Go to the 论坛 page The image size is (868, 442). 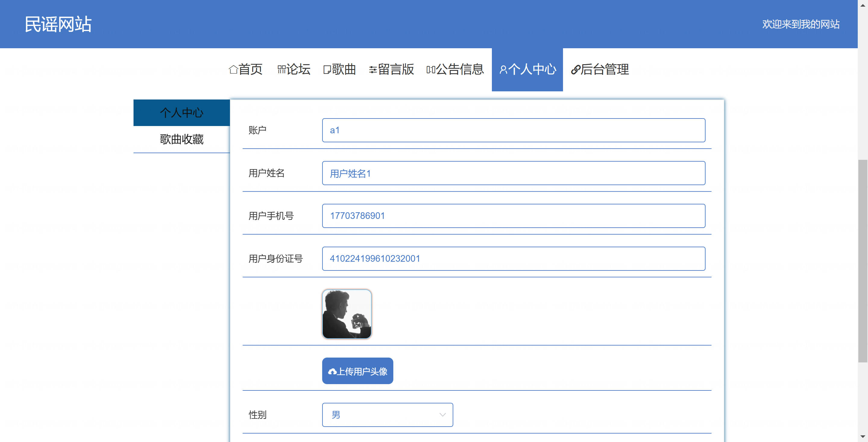294,69
